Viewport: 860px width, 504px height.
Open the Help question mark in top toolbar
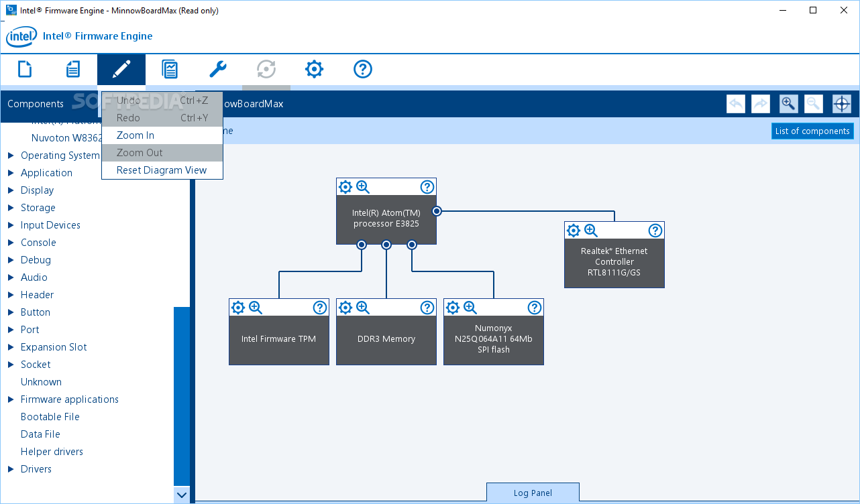pos(363,69)
